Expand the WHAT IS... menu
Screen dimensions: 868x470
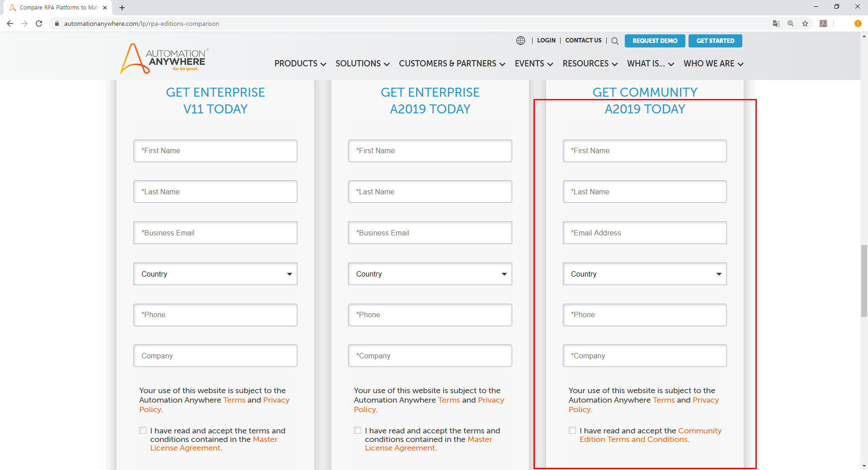point(651,64)
